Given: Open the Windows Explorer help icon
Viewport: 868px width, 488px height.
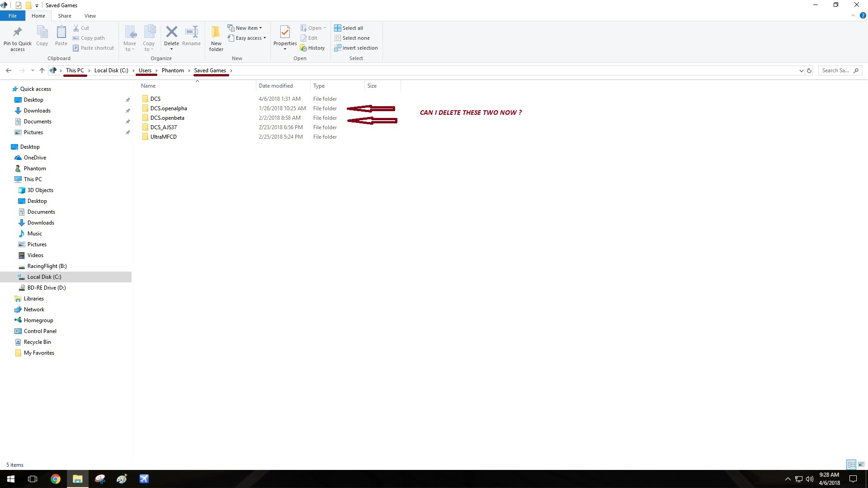Looking at the screenshot, I should (x=863, y=15).
